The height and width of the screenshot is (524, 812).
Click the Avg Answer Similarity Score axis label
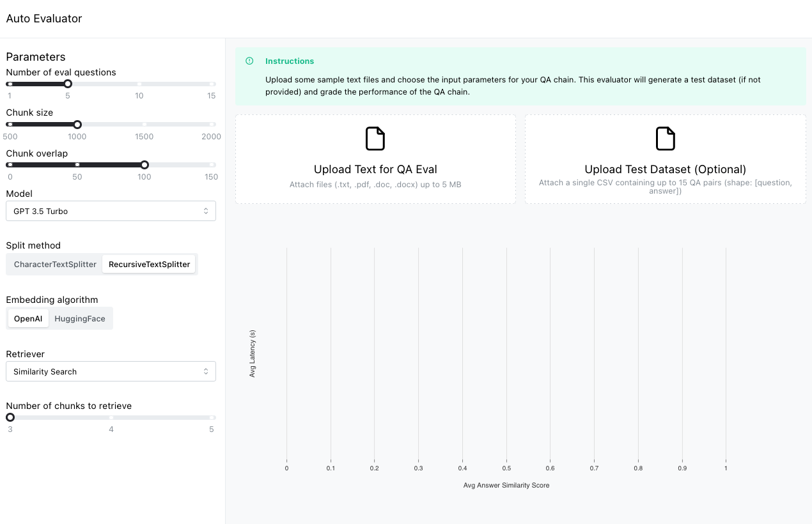point(506,485)
